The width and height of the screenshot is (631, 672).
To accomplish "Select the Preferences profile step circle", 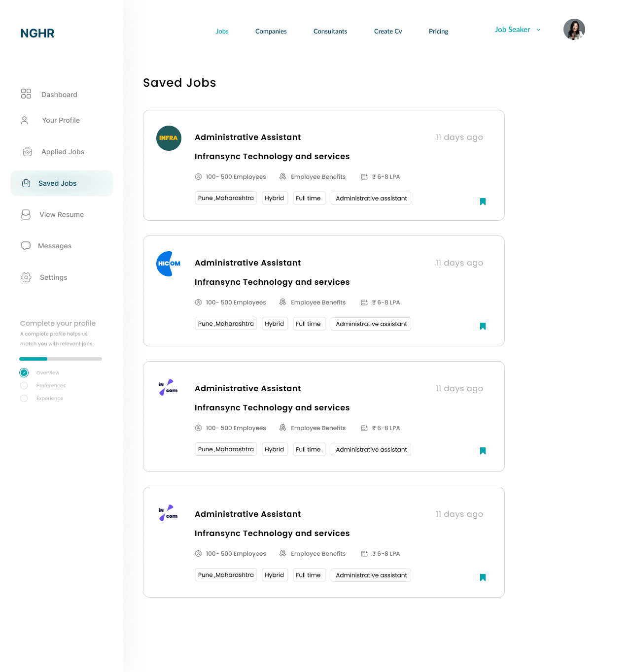I will [24, 385].
